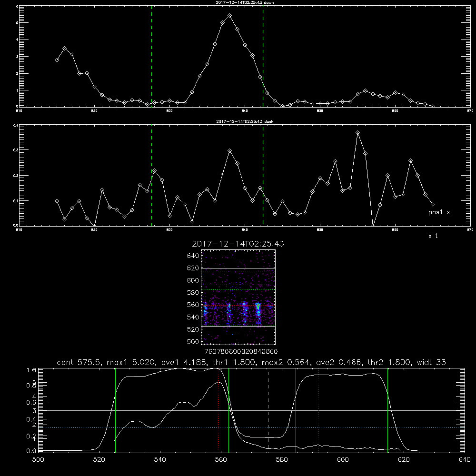Click the '580' y-axis label beside spectrogram

(x=193, y=293)
